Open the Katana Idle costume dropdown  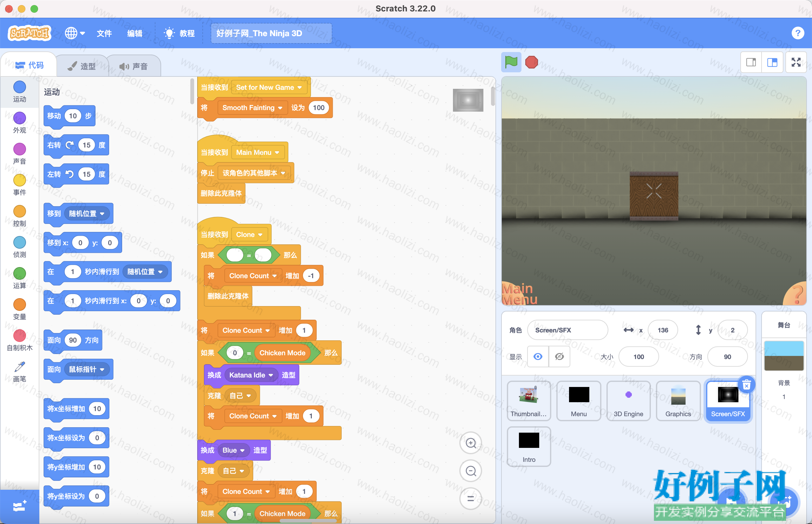pos(251,375)
